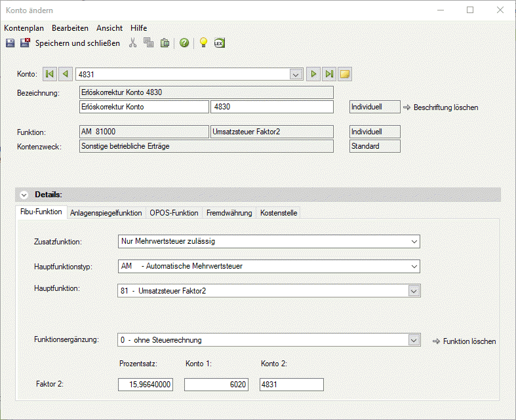The width and height of the screenshot is (516, 420).
Task: Click the copy icon in toolbar
Action: [x=149, y=43]
